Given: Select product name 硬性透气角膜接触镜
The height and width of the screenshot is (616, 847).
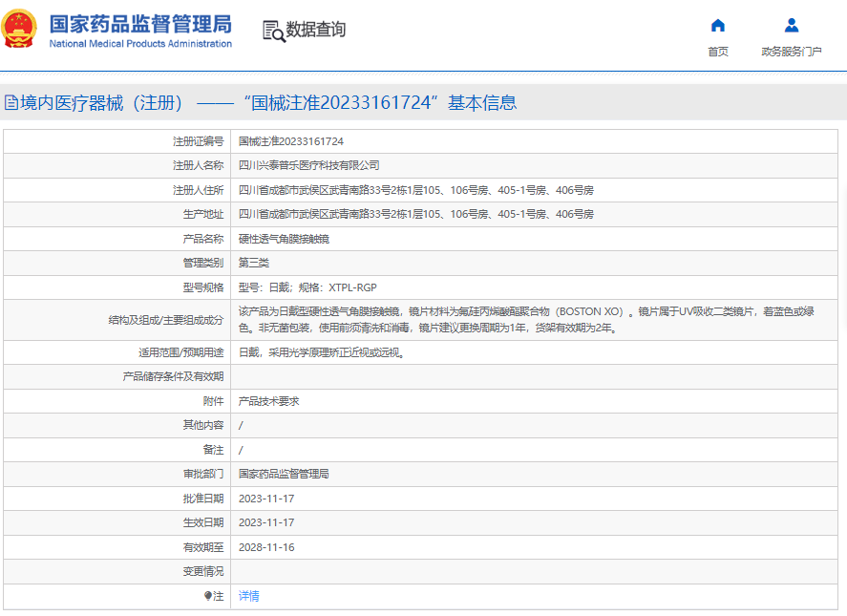Looking at the screenshot, I should pyautogui.click(x=285, y=239).
